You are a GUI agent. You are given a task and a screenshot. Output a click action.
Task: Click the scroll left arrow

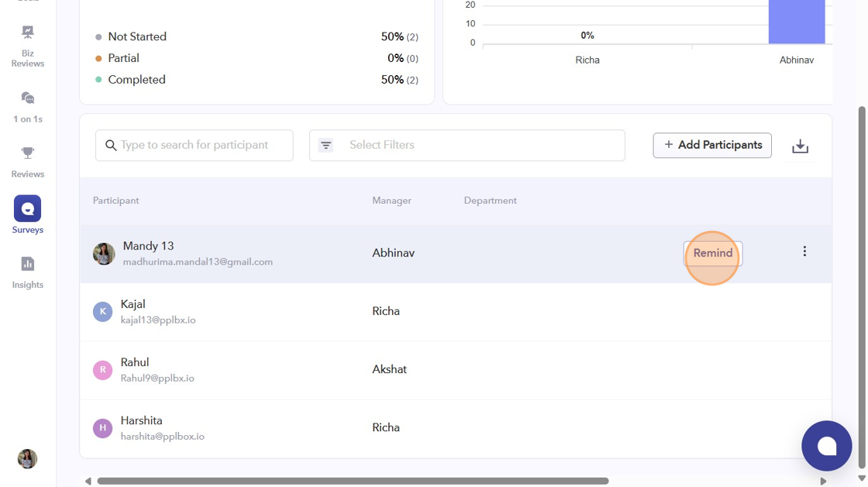88,481
